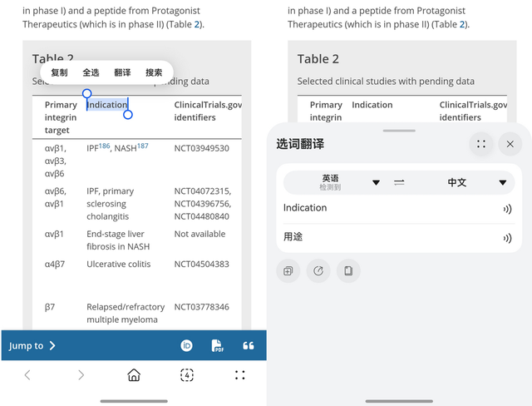Tap the share-arrow button below the translation
This screenshot has width=532, height=406.
pyautogui.click(x=318, y=270)
